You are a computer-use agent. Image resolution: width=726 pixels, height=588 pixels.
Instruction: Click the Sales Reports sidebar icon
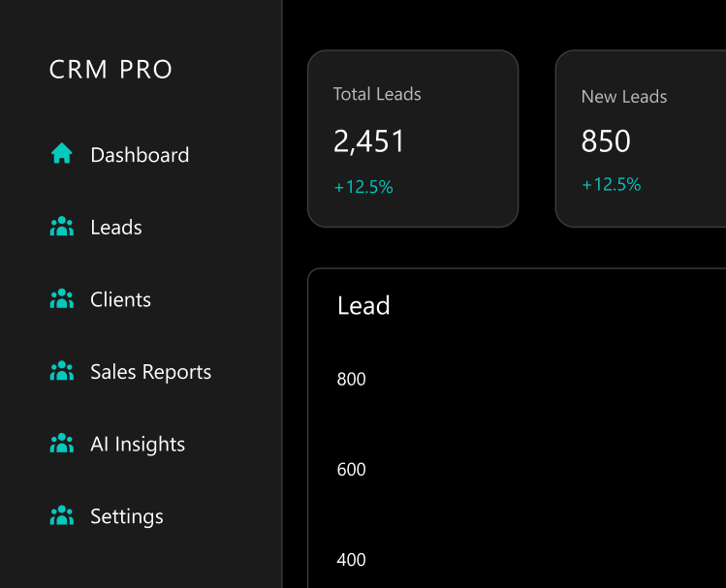coord(62,372)
